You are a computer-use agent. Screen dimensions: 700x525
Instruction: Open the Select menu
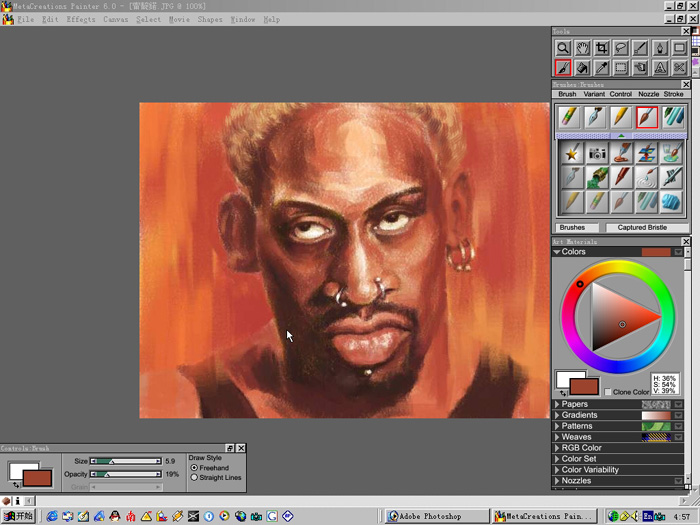tap(148, 20)
